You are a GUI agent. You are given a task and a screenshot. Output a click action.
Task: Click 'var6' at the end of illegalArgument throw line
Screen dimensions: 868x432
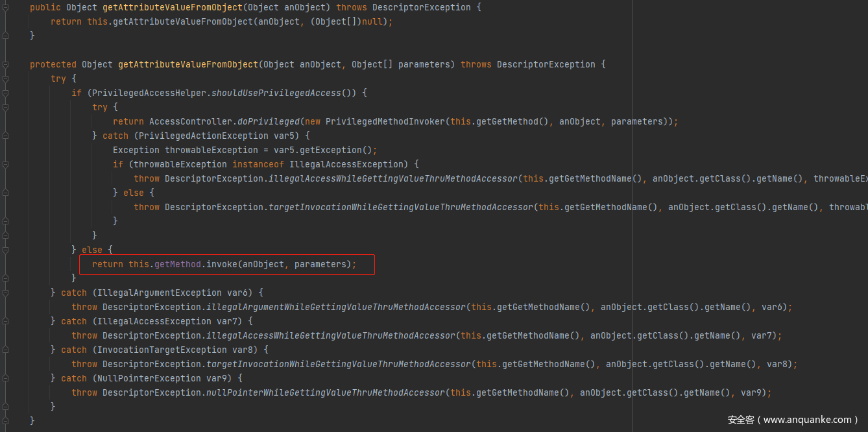(x=772, y=307)
